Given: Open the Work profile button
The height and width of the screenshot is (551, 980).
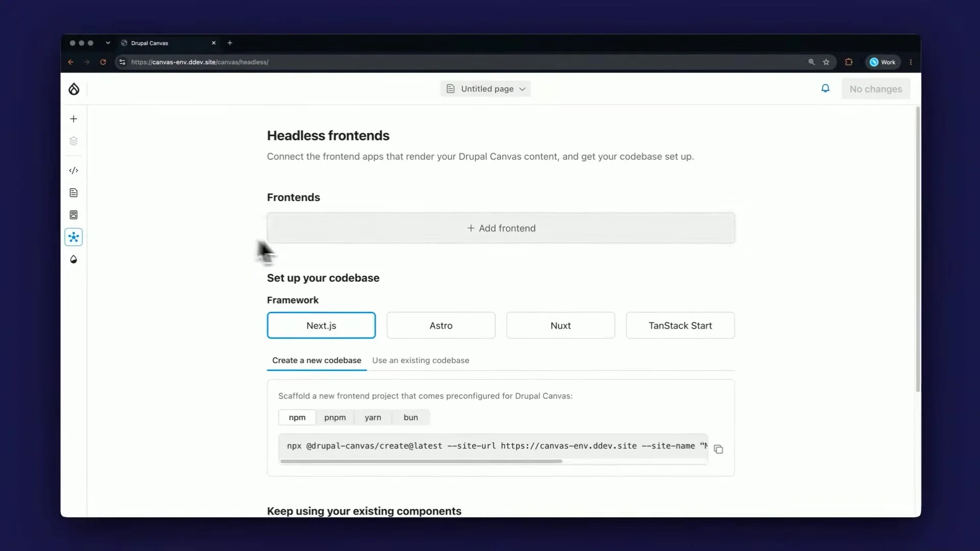Looking at the screenshot, I should (x=883, y=62).
